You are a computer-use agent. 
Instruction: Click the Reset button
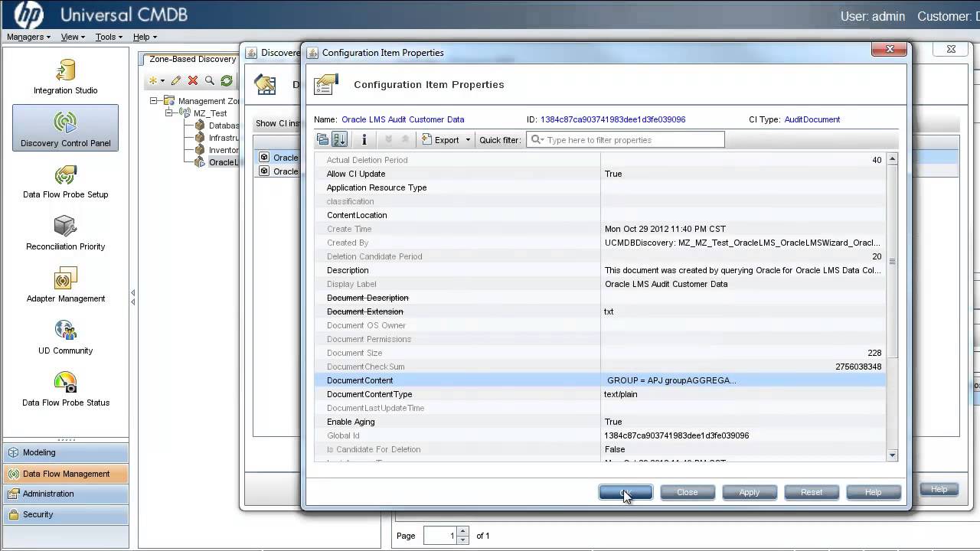(812, 492)
